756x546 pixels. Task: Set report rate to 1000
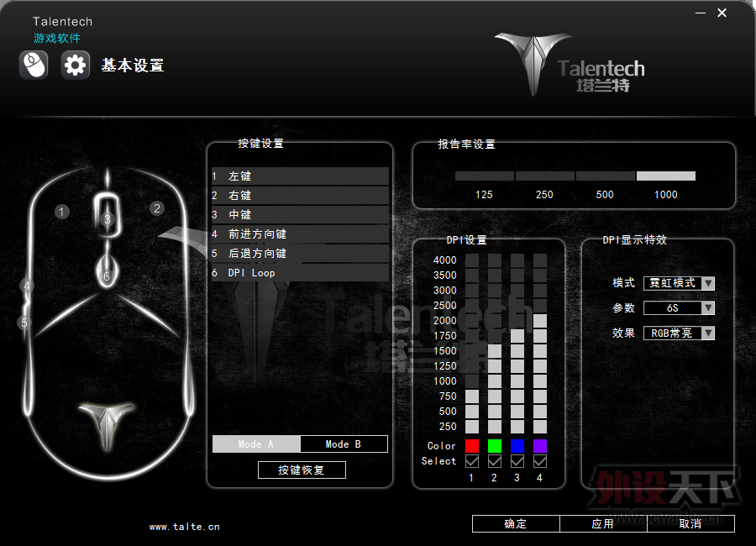coord(666,176)
